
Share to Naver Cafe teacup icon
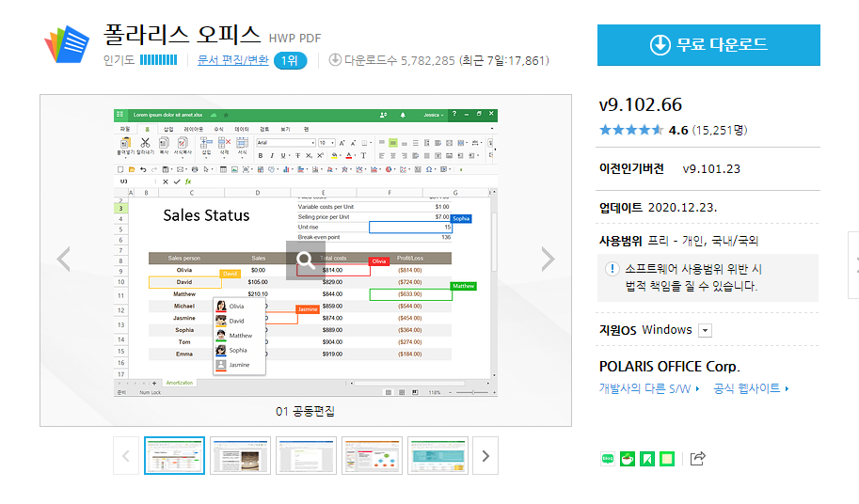(x=628, y=459)
